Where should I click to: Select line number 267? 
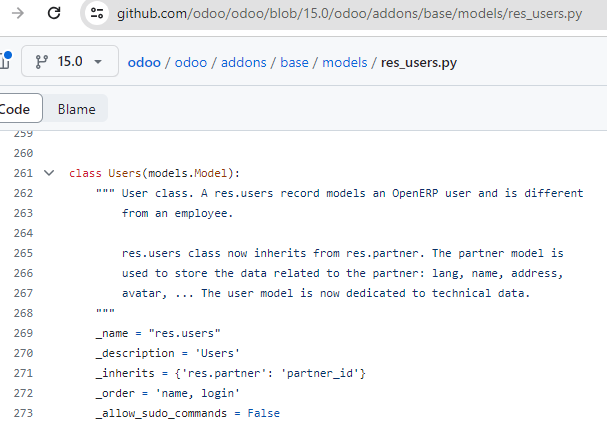[23, 293]
